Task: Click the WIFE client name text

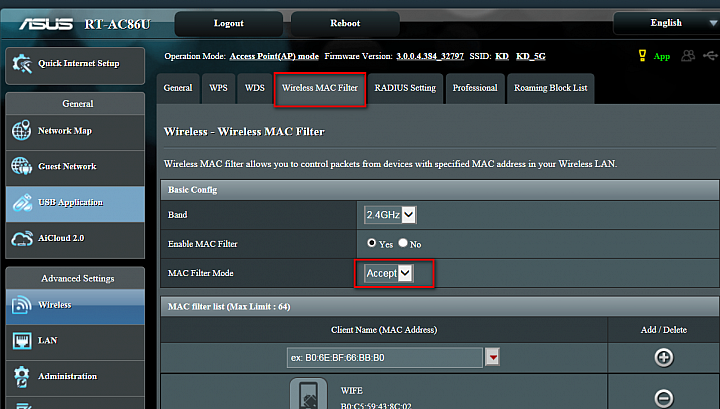Action: 352,391
